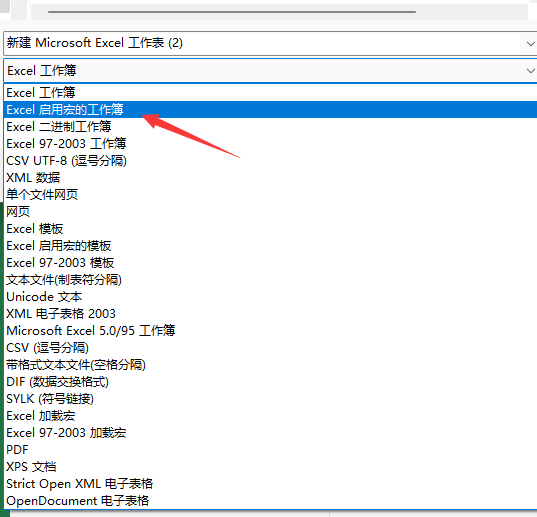Choose XPS 文档 format
537x517 pixels.
(271, 467)
